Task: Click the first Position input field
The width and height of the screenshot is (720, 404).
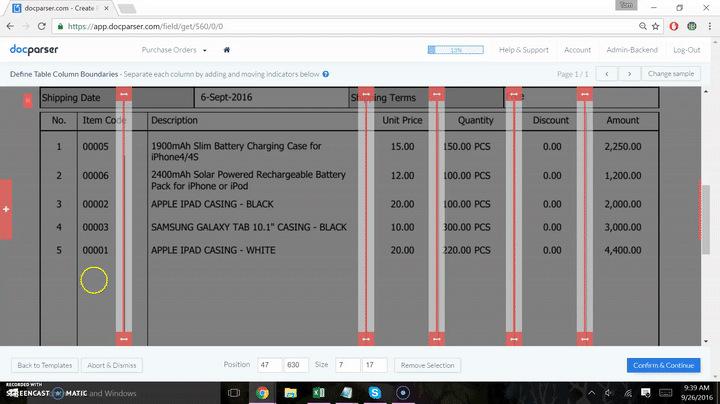Action: pyautogui.click(x=269, y=365)
